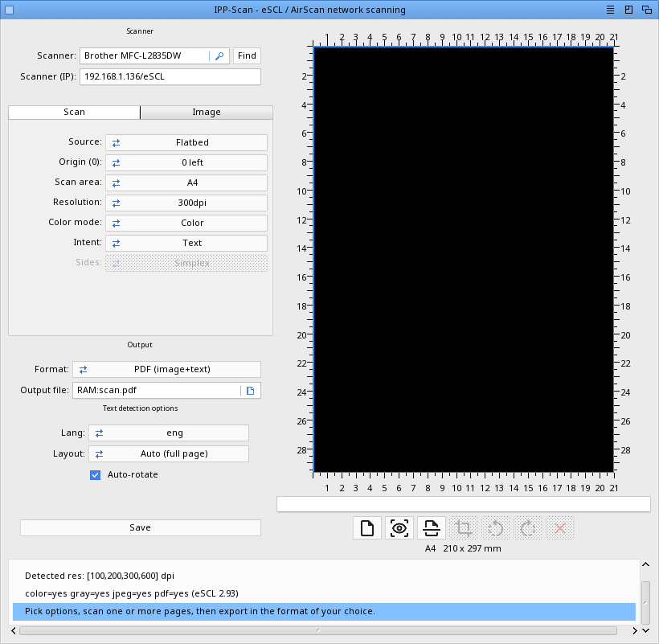
Task: Open file requester icon for Output file
Action: point(251,391)
